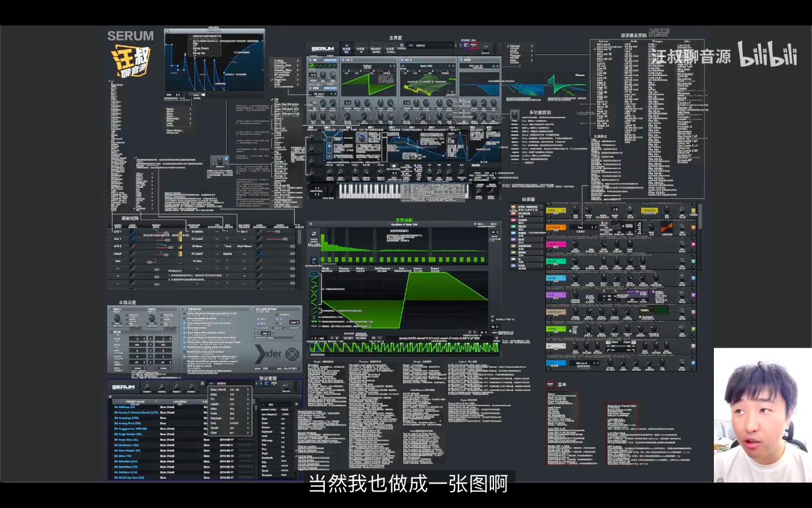Sort by PRESET NAME column header
Viewport: 812px width, 508px height.
click(135, 402)
